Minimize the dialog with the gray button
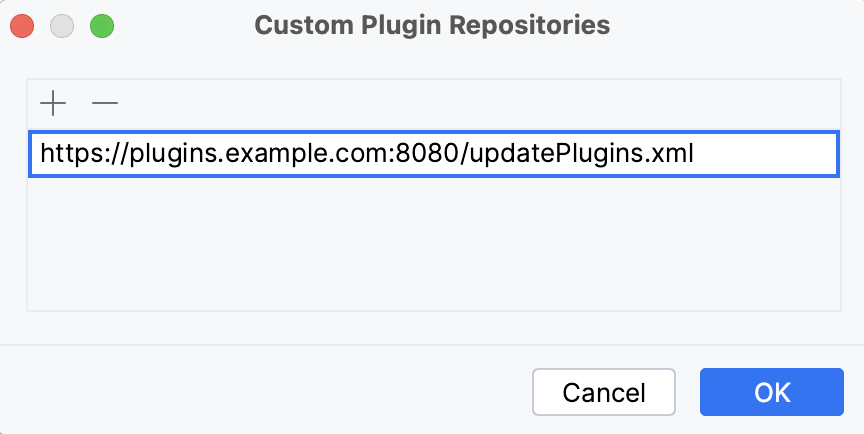Screen dimensions: 864x434 click(x=62, y=25)
